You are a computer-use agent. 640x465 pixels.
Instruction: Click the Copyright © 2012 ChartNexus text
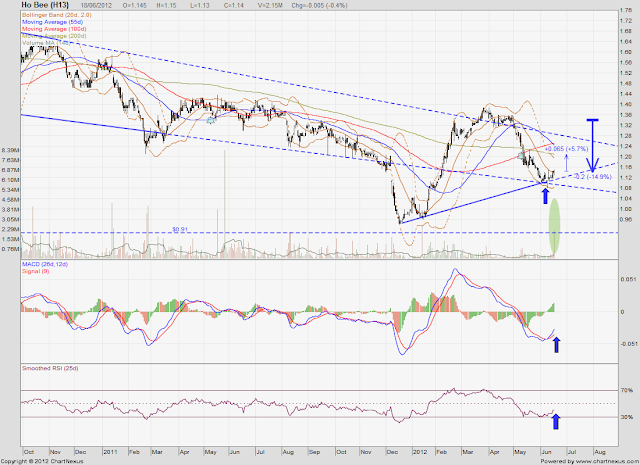click(x=42, y=461)
